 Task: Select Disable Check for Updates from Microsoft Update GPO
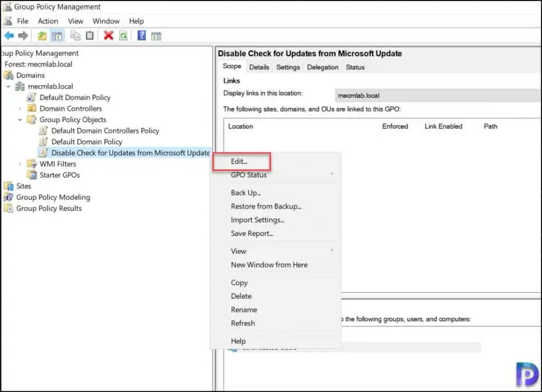click(x=130, y=153)
